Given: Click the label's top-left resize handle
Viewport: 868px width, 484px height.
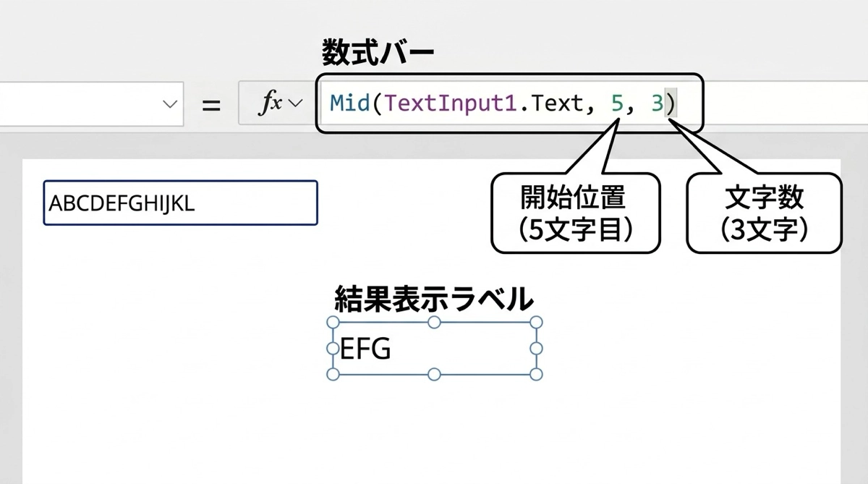Looking at the screenshot, I should pyautogui.click(x=333, y=323).
